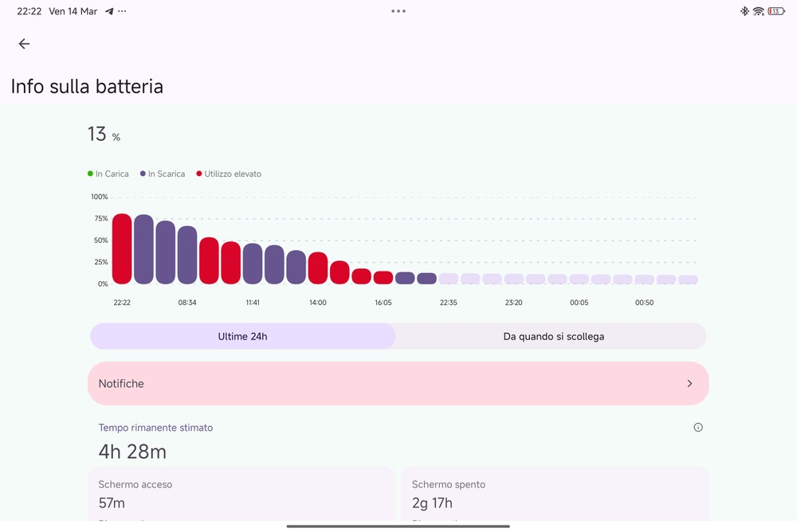Tap the Utilizzo elevato legend item
The image size is (797, 532).
[228, 174]
